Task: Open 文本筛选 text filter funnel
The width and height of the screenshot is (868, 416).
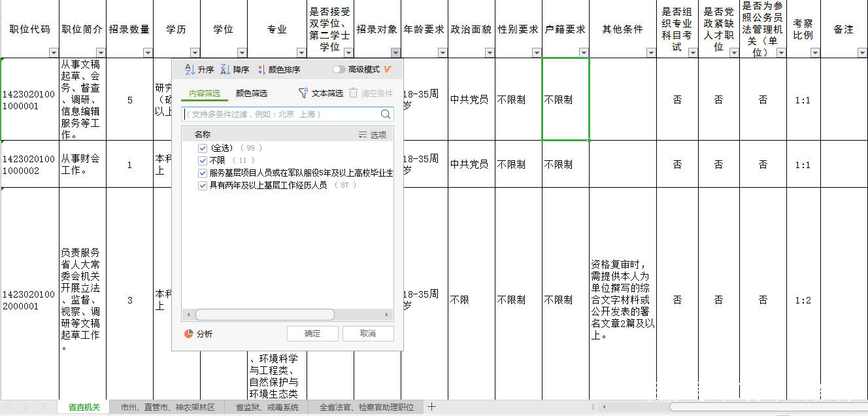Action: tap(320, 94)
